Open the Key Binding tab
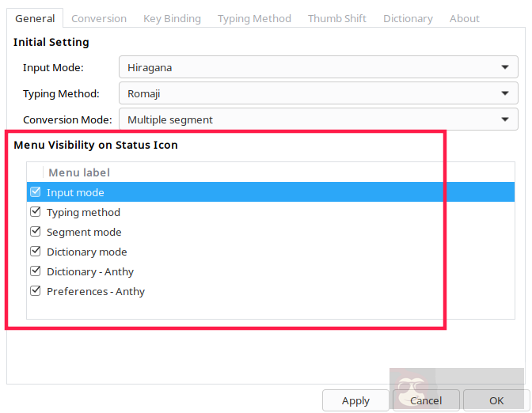This screenshot has height=413, width=532. point(172,18)
